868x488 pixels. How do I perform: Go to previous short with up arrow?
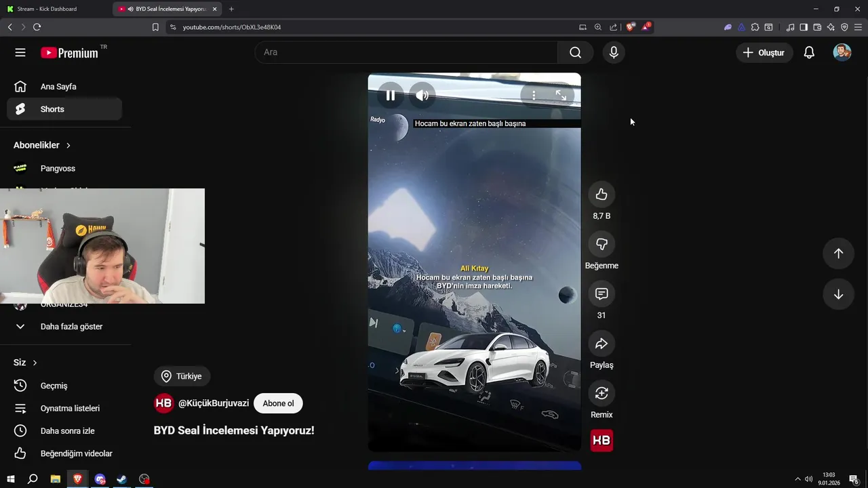pos(838,253)
